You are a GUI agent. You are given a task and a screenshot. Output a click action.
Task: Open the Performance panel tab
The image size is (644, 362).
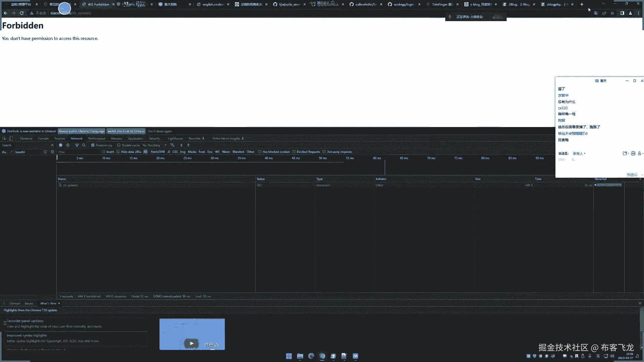click(x=97, y=138)
